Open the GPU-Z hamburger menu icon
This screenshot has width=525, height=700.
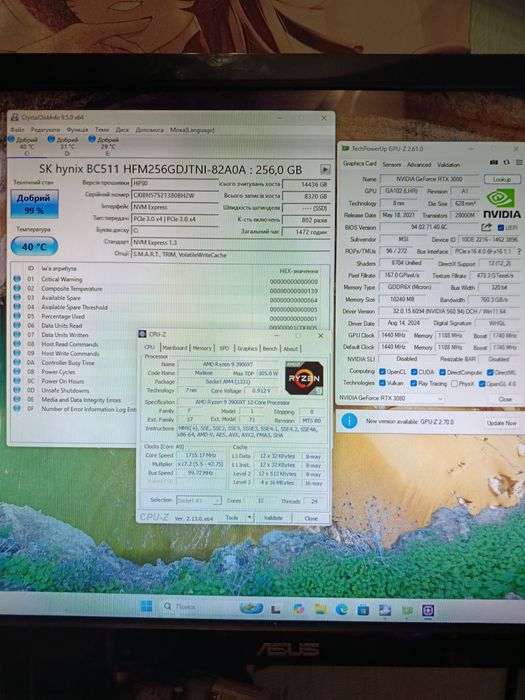point(519,162)
